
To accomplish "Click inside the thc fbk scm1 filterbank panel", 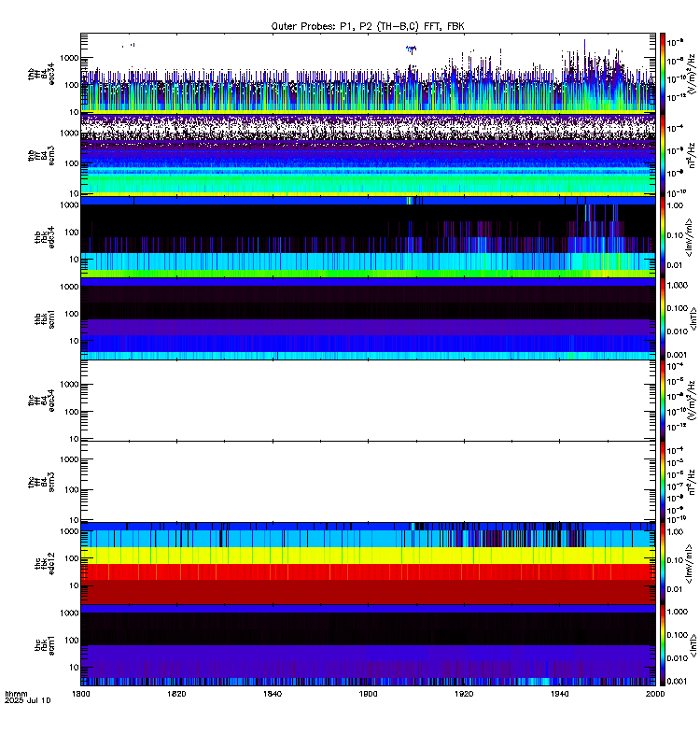I will coord(368,645).
